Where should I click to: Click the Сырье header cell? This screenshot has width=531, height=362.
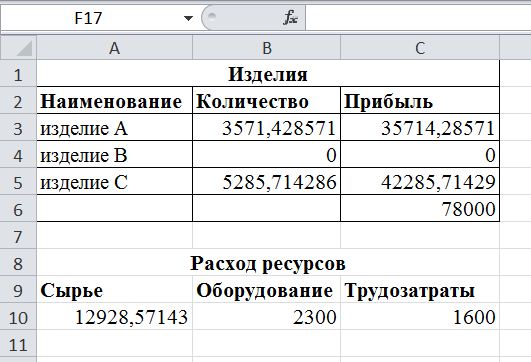[x=114, y=290]
